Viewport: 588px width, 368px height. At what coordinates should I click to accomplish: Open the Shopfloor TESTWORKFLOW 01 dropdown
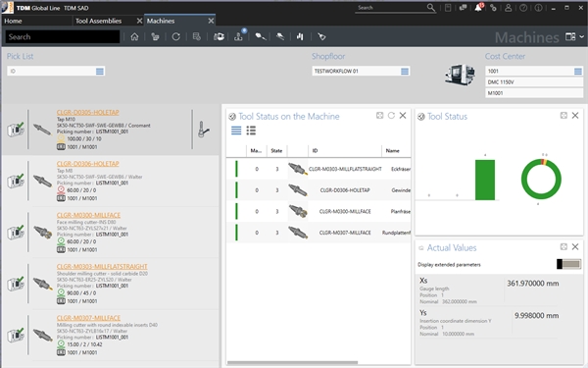click(x=405, y=72)
